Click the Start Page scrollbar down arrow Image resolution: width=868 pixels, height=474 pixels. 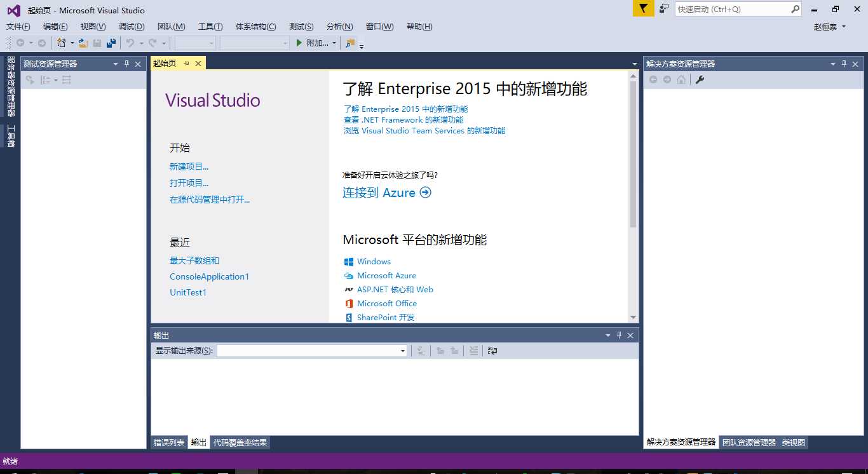(633, 317)
